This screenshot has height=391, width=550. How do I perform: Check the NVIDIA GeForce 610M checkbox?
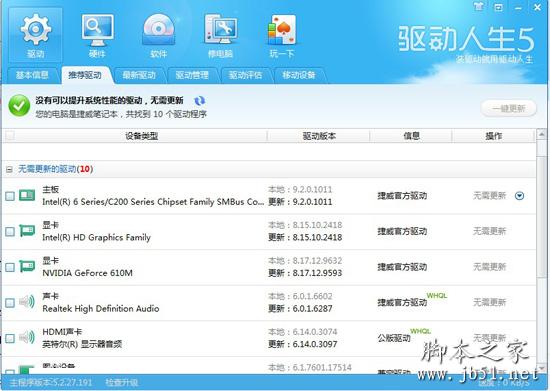(x=10, y=267)
